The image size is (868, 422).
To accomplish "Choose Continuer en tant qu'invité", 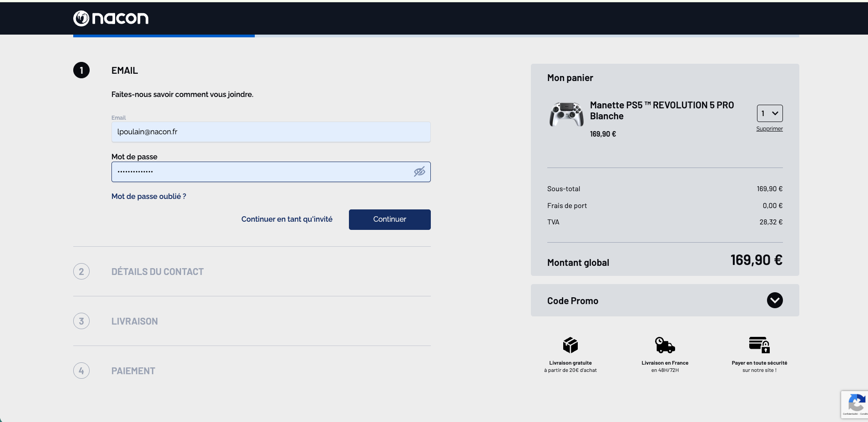I will [x=287, y=219].
